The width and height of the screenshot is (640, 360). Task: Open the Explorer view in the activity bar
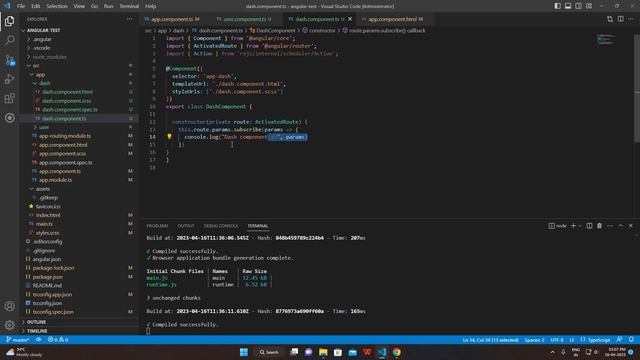(x=9, y=21)
